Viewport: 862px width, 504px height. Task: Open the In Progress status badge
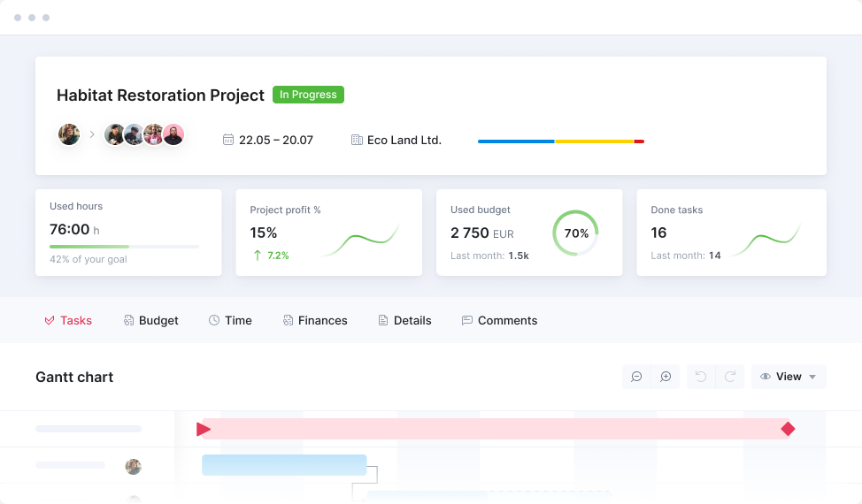pyautogui.click(x=308, y=95)
